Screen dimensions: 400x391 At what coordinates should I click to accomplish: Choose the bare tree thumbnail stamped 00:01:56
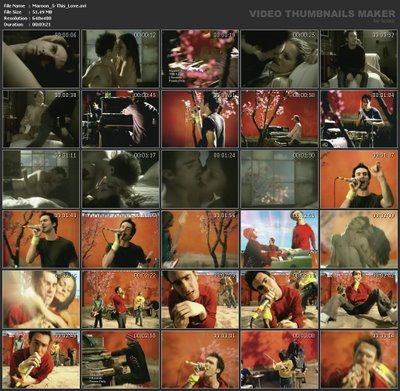200,239
